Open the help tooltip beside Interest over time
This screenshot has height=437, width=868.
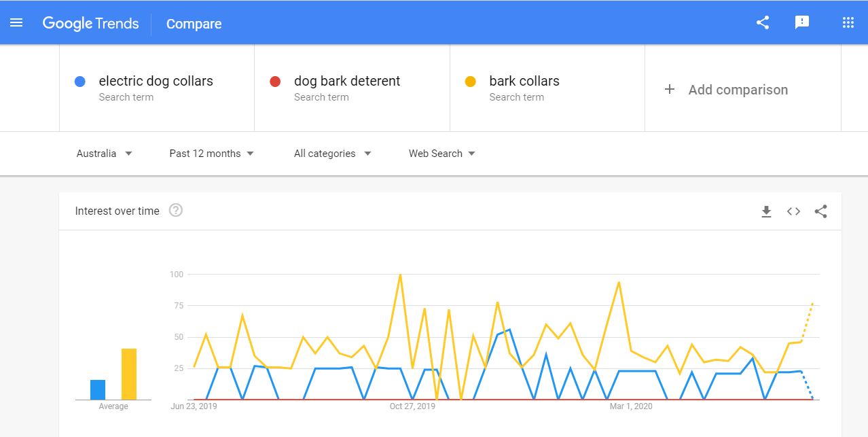pyautogui.click(x=175, y=210)
